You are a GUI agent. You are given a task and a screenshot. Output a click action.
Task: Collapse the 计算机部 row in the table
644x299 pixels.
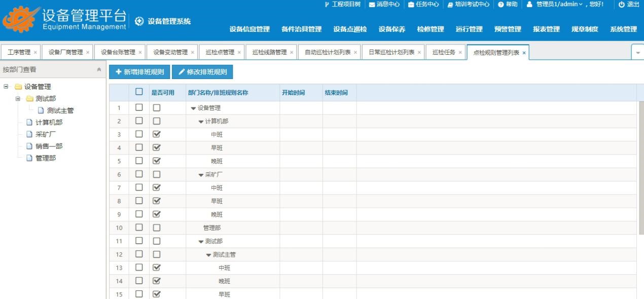click(201, 122)
